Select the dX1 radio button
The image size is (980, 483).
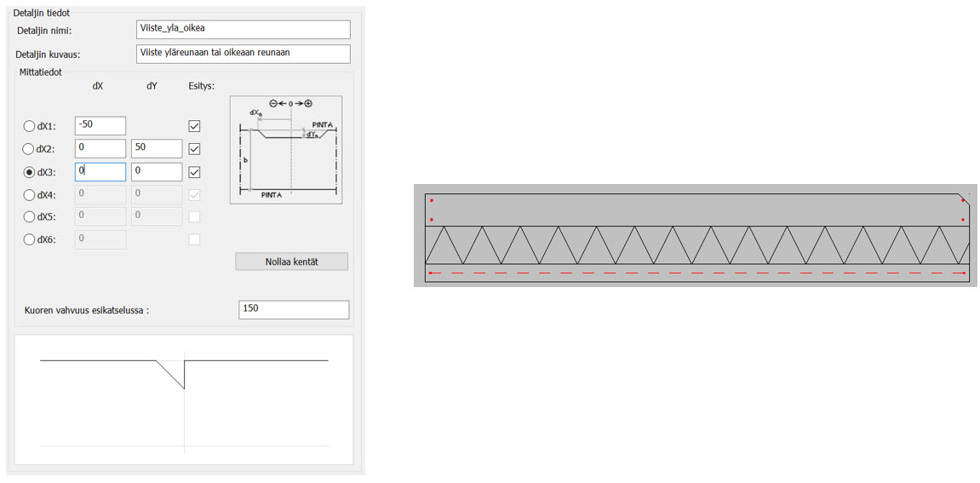[29, 126]
